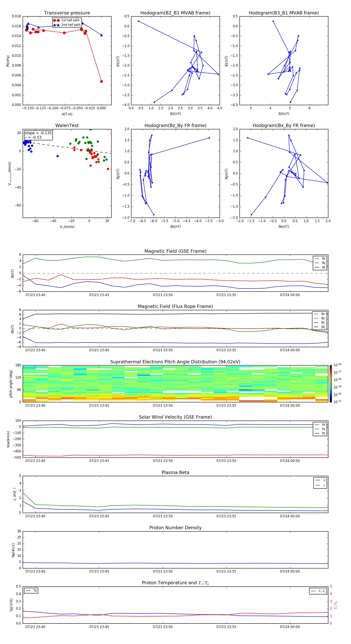The width and height of the screenshot is (351, 644).
Task: Click the lowest red point in Transverse pressure plot
Action: point(101,82)
